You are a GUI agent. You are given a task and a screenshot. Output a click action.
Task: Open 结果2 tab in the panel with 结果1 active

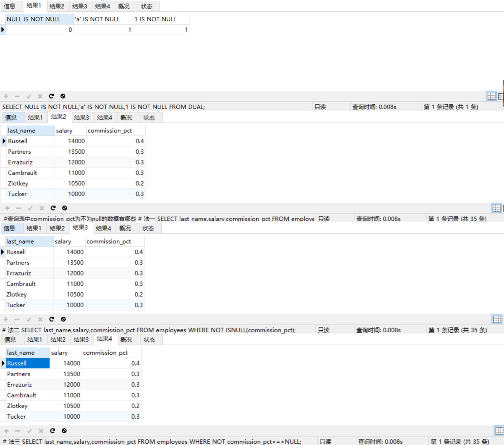point(57,6)
